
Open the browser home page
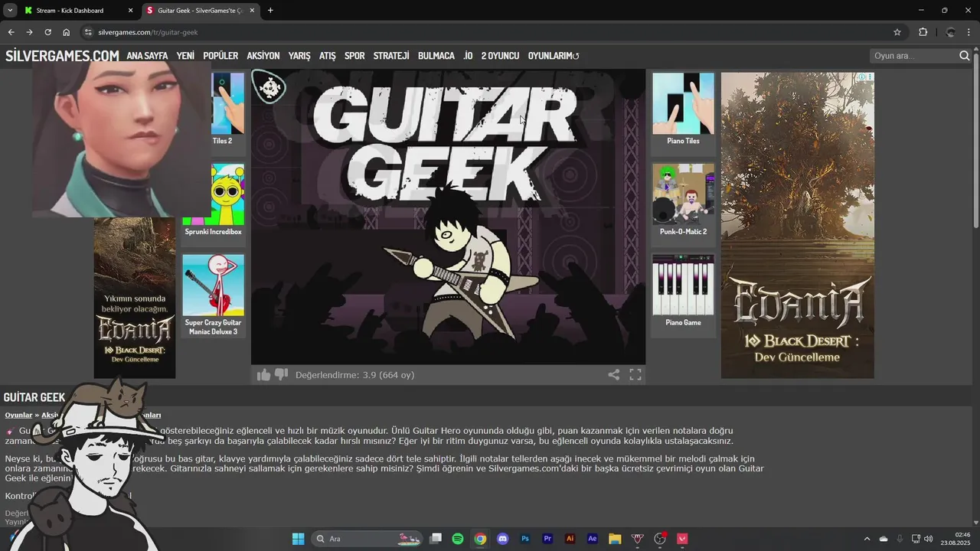coord(67,32)
